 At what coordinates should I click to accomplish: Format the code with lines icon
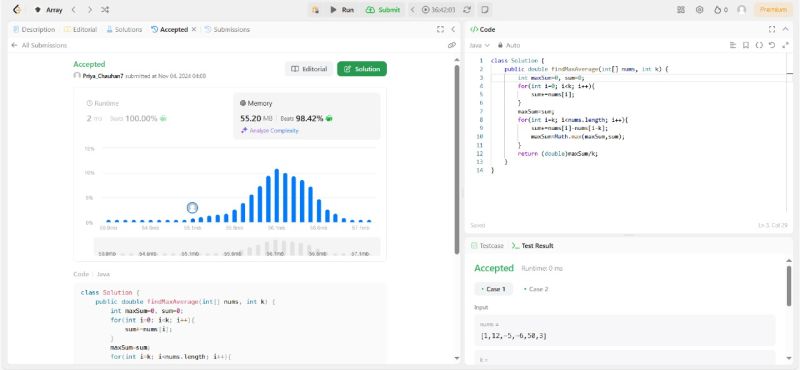tap(733, 45)
